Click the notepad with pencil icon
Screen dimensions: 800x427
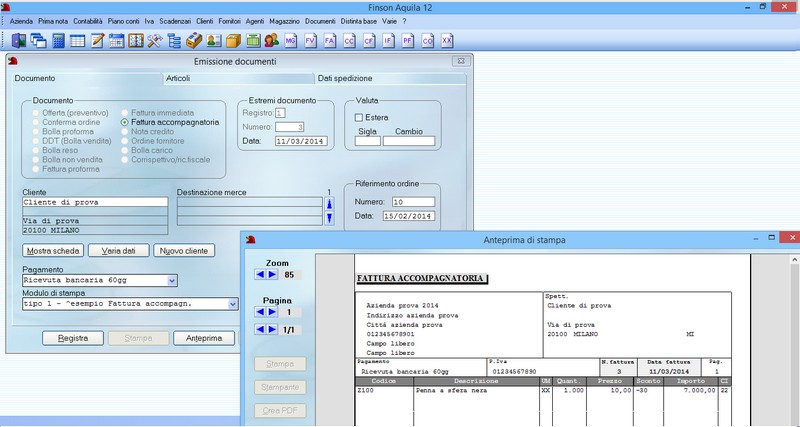pyautogui.click(x=97, y=41)
